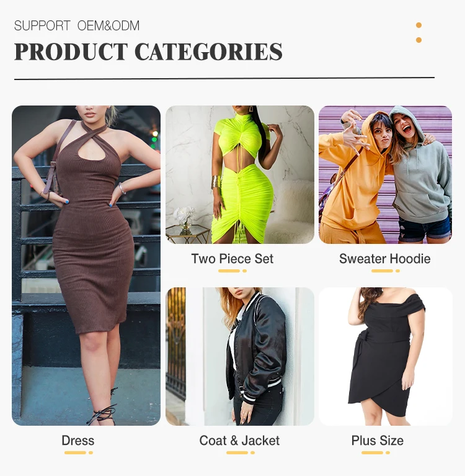Image resolution: width=465 pixels, height=476 pixels.
Task: Open the Plus Size black dress image
Action: [385, 356]
